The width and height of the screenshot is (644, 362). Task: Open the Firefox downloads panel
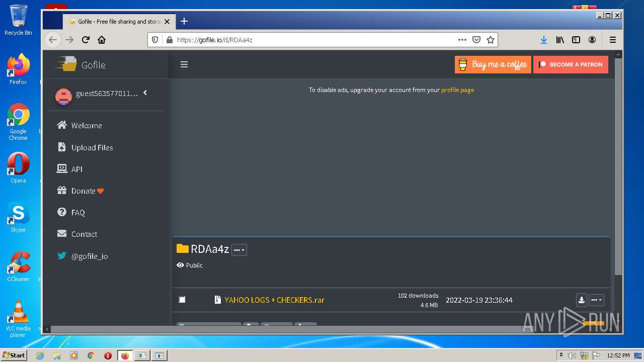coord(544,40)
